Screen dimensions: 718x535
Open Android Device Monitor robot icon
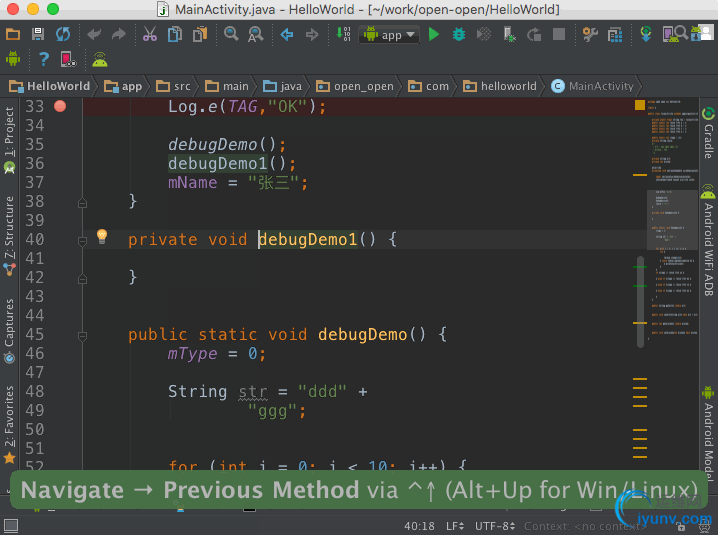[13, 59]
